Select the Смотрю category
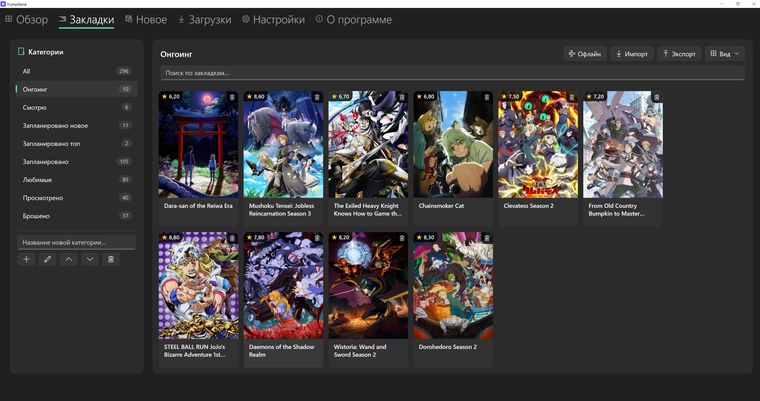This screenshot has height=401, width=760. 77,107
